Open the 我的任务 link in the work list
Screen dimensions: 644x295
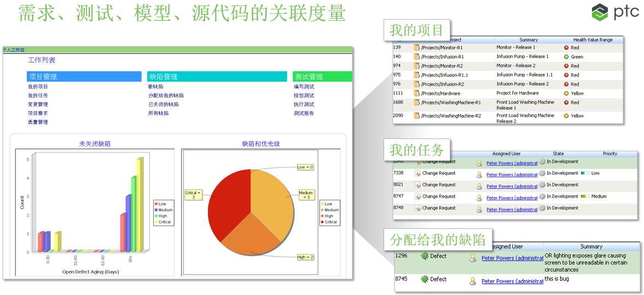pos(38,95)
